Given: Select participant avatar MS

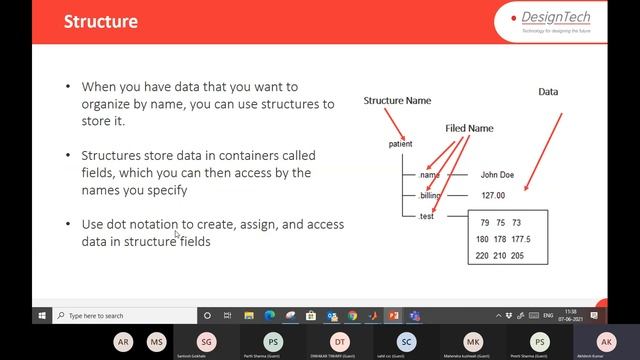Looking at the screenshot, I should pos(157,342).
